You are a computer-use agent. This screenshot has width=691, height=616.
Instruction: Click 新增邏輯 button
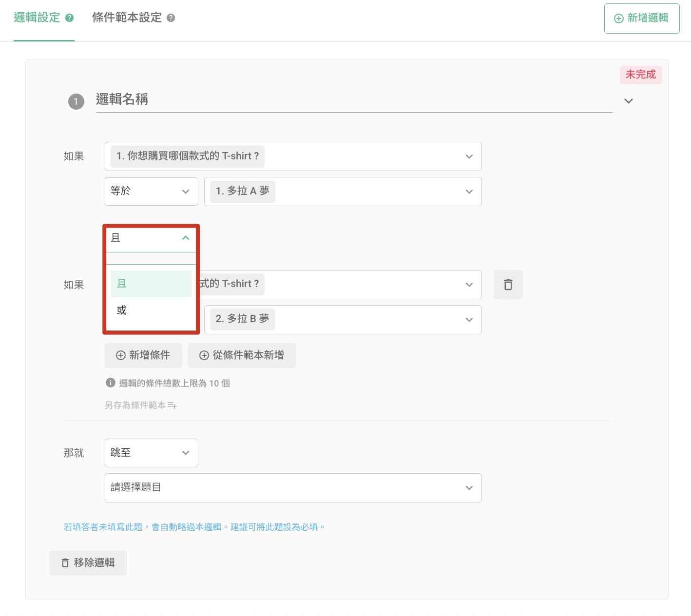pos(641,19)
